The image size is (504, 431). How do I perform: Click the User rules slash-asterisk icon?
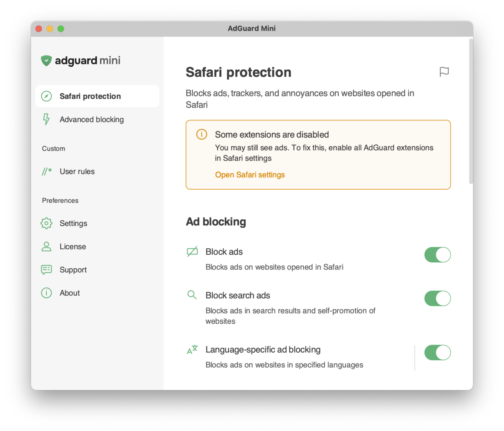[47, 171]
